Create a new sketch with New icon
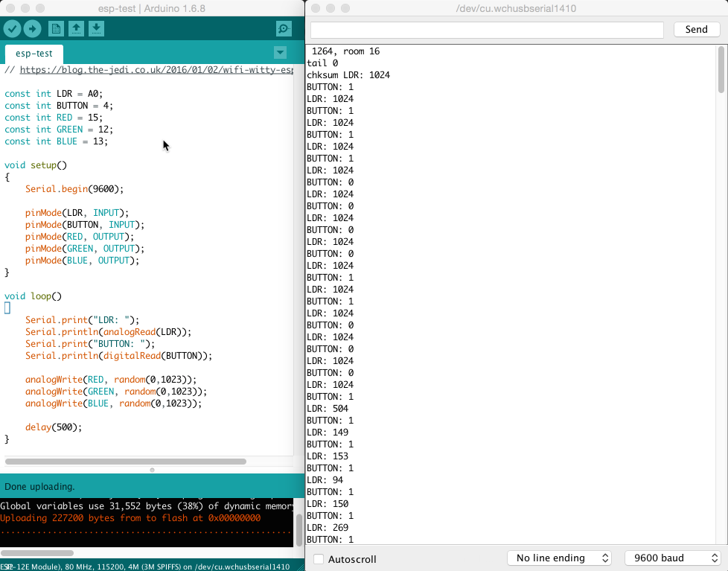This screenshot has width=728, height=571. pyautogui.click(x=56, y=29)
